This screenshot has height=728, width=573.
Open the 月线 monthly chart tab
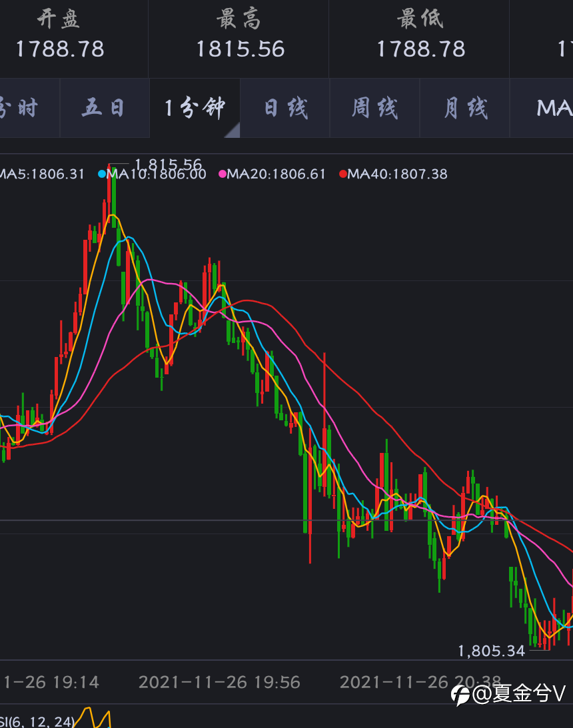pyautogui.click(x=465, y=108)
